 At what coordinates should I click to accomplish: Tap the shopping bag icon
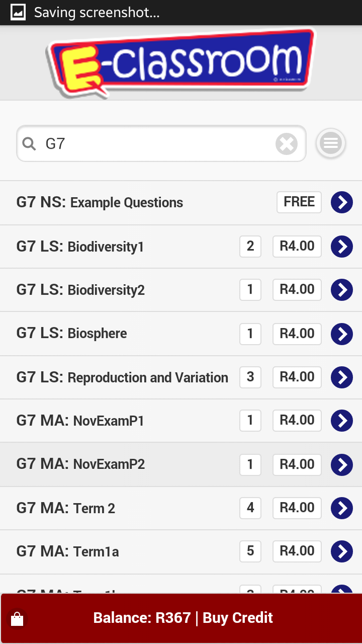coord(17,619)
